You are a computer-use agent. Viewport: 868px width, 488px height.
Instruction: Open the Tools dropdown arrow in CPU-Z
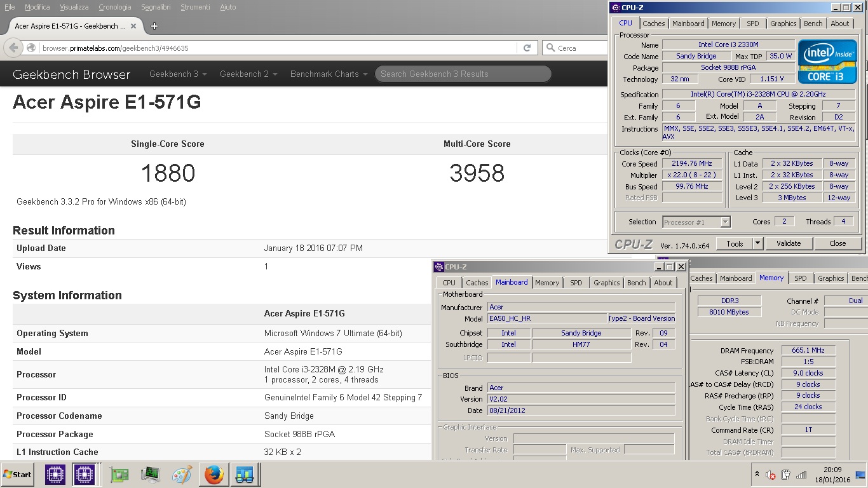pyautogui.click(x=757, y=243)
